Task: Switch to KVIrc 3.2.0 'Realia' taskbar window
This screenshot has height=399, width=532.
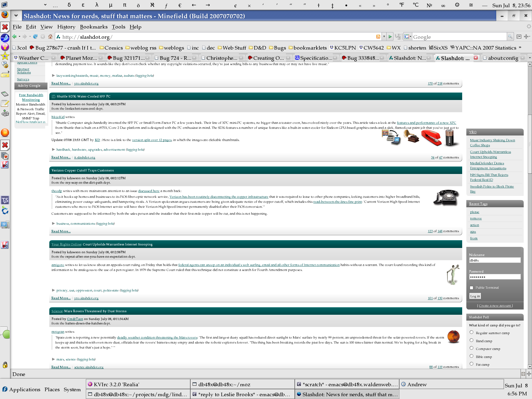Action: click(x=138, y=384)
